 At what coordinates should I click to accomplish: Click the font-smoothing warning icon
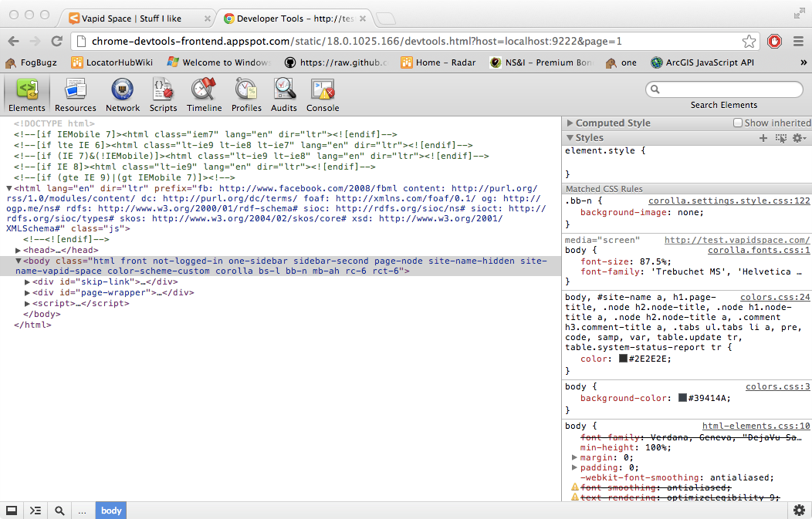(x=574, y=487)
